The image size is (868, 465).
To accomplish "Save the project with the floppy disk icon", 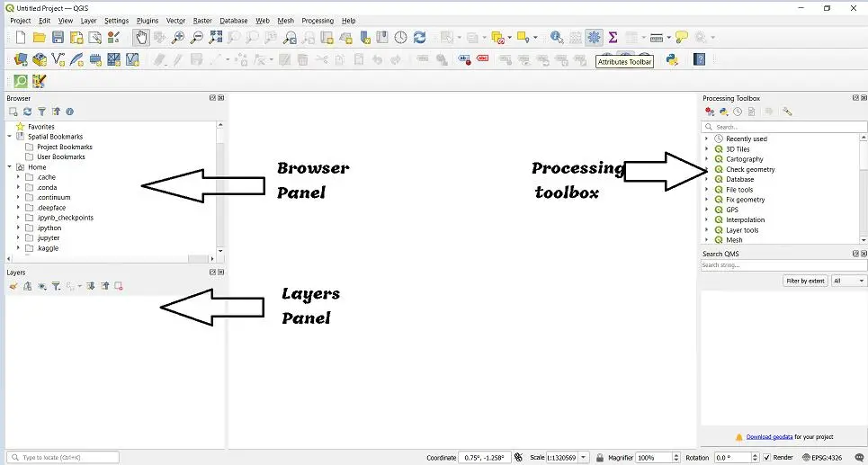I will coord(58,37).
